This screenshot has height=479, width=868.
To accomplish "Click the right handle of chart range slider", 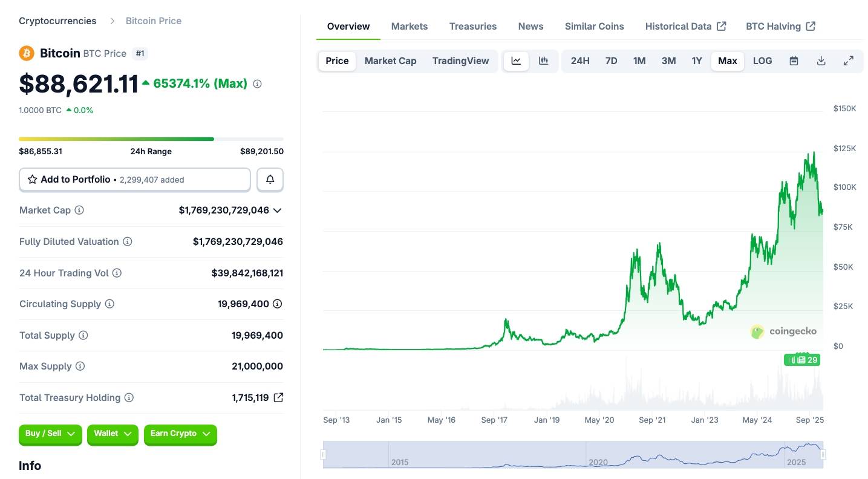I will [x=823, y=454].
